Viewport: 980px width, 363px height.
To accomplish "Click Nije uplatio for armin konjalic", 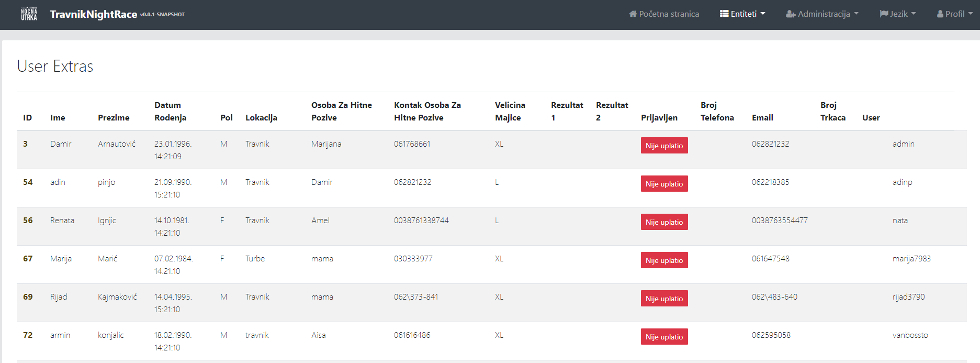I will [x=664, y=337].
